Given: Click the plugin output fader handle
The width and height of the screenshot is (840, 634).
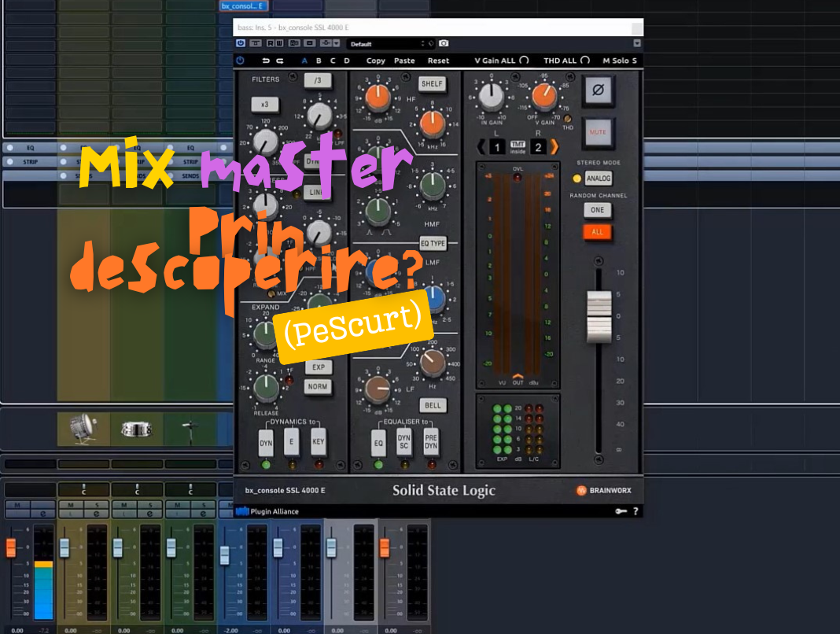Looking at the screenshot, I should pyautogui.click(x=599, y=315).
